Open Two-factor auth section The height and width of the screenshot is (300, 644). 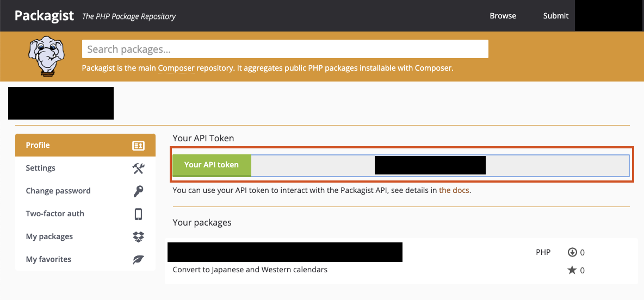tap(85, 214)
